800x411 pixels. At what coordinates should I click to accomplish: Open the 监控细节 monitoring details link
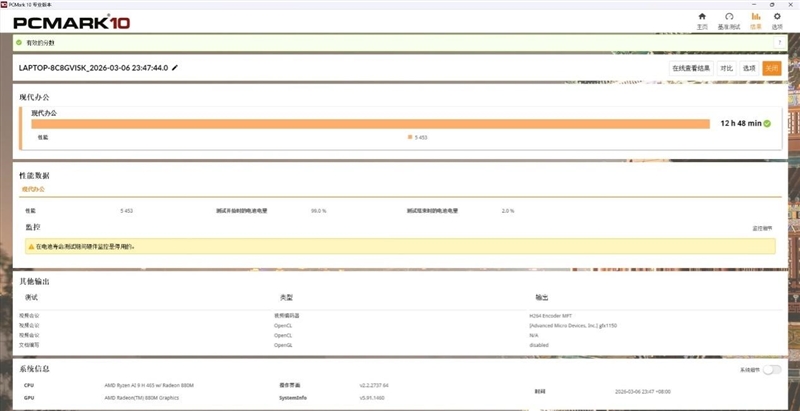point(762,228)
